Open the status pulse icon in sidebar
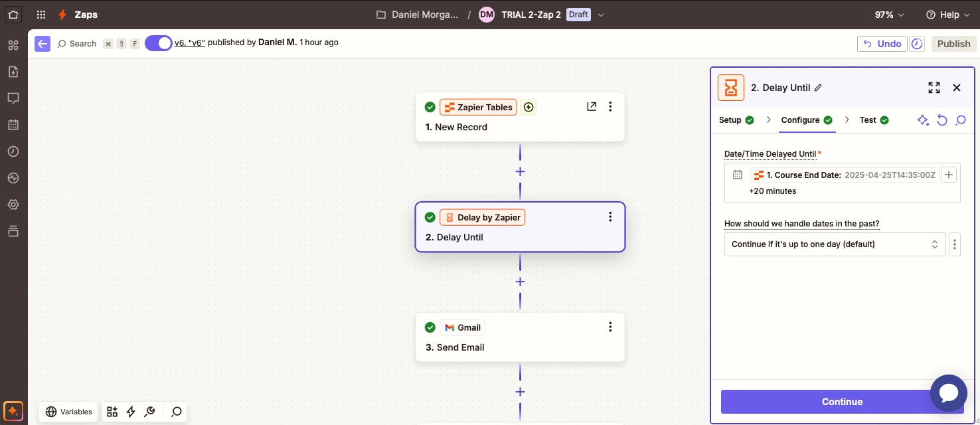 (x=13, y=178)
